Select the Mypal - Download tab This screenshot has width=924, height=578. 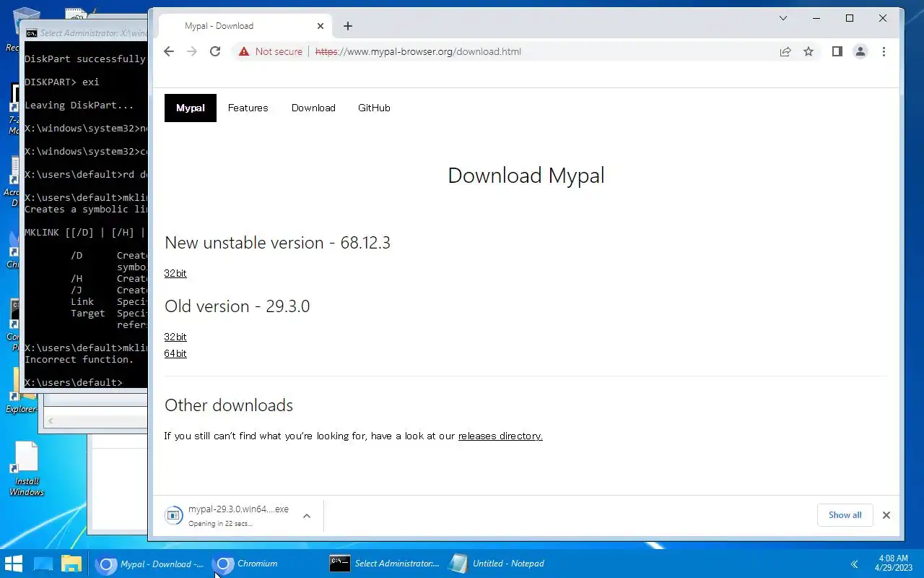coord(244,26)
